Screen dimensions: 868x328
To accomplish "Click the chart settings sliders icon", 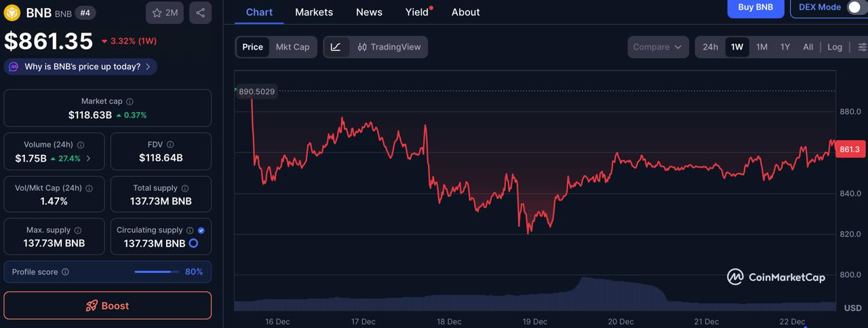I will point(862,47).
